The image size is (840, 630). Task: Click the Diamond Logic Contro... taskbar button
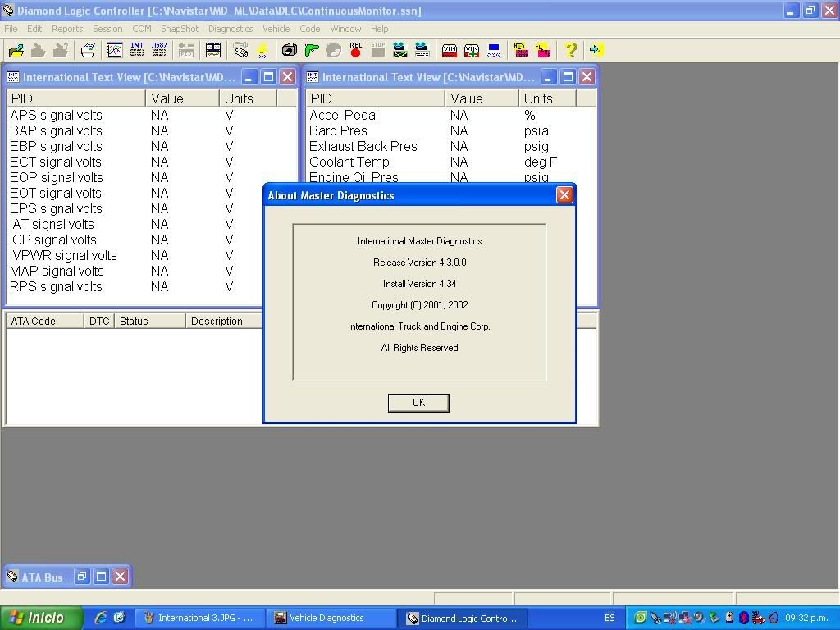(x=464, y=619)
